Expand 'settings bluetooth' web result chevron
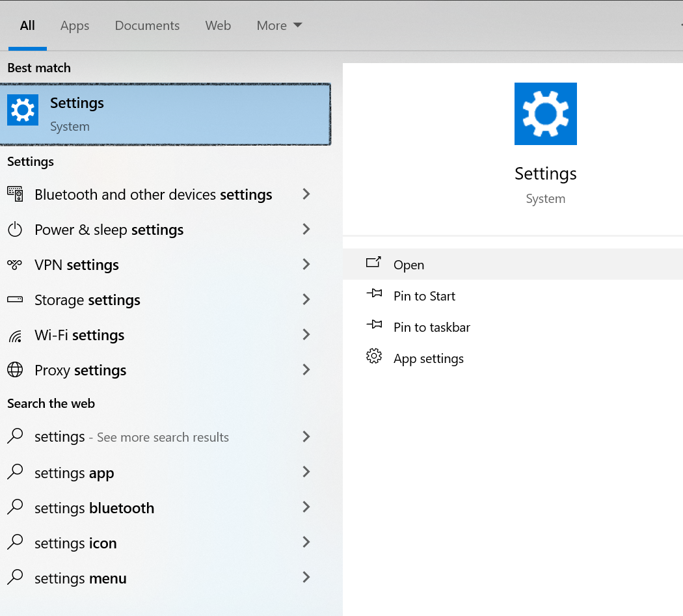 click(306, 507)
